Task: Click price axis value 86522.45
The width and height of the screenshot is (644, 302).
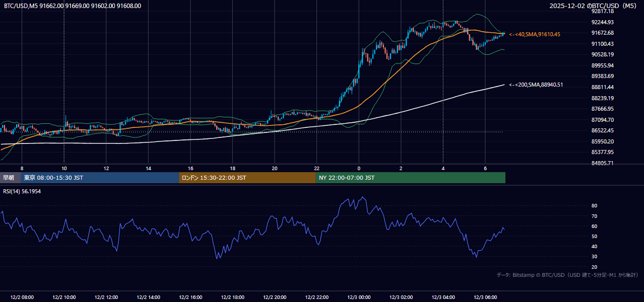Action: tap(603, 130)
